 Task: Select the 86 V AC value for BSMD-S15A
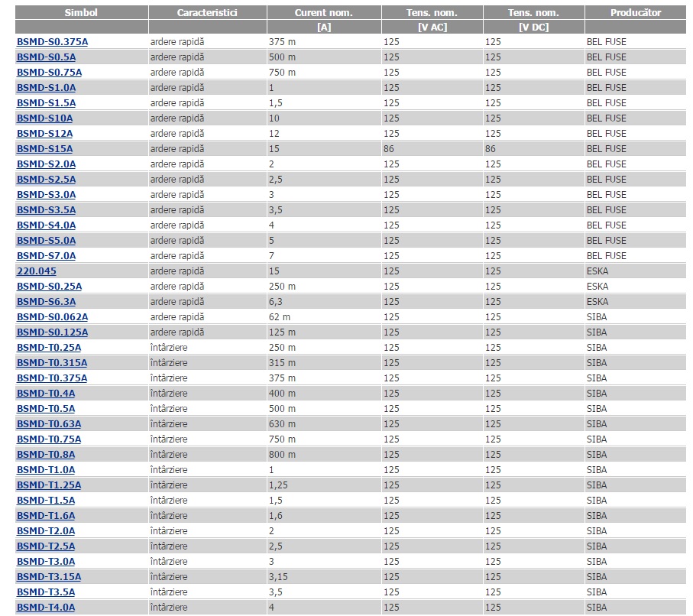[x=388, y=149]
